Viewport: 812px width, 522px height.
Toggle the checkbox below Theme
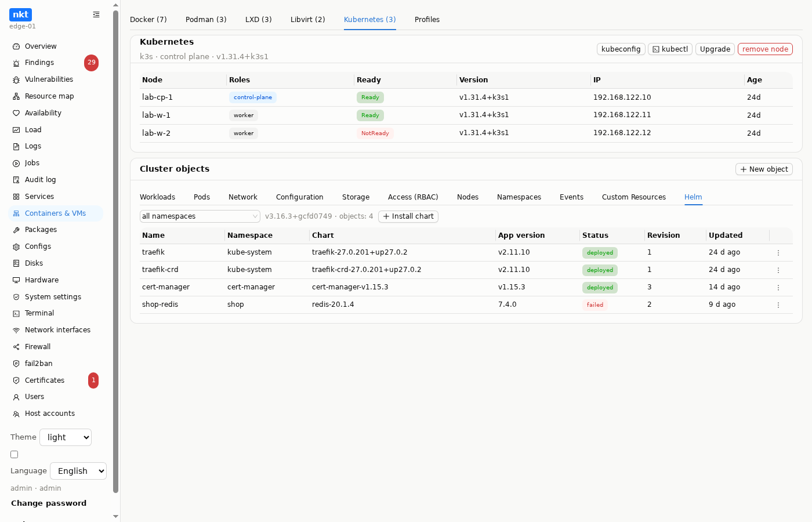click(x=14, y=455)
